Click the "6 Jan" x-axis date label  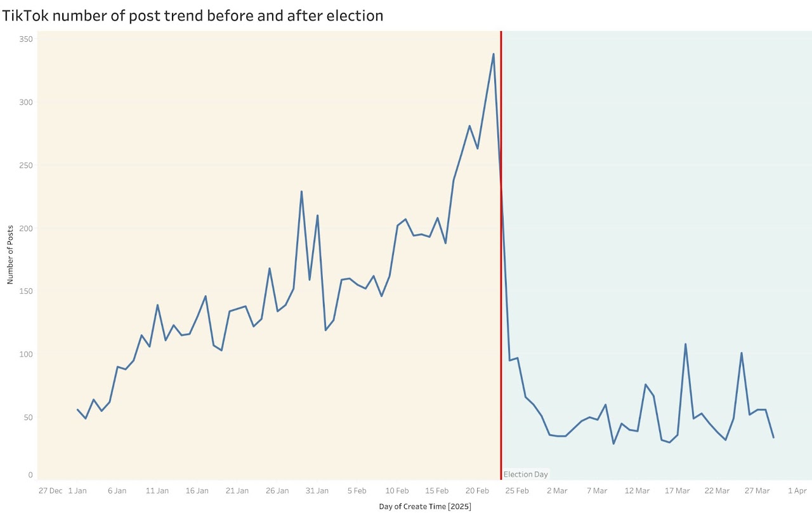pos(117,491)
